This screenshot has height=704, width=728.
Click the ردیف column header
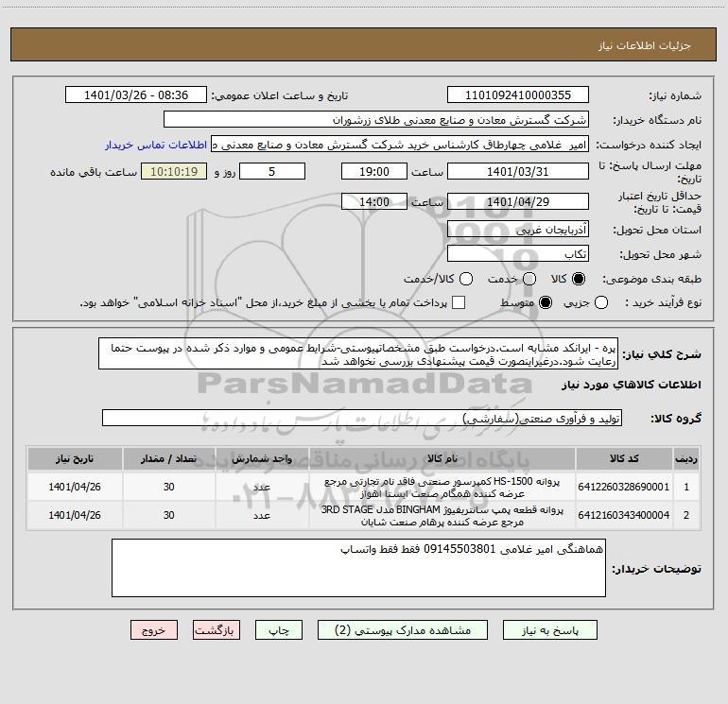pyautogui.click(x=686, y=459)
